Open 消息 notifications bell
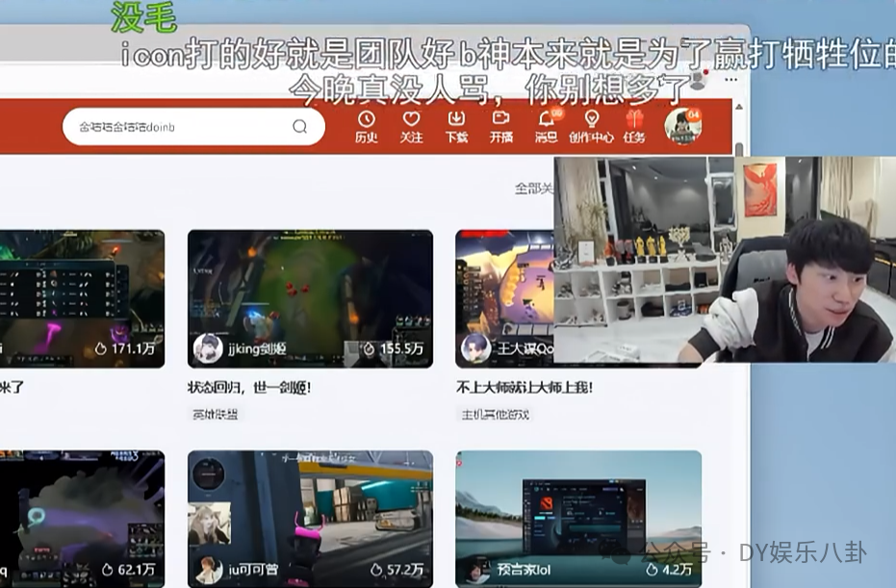Screen dimensions: 896x588 pyautogui.click(x=547, y=126)
